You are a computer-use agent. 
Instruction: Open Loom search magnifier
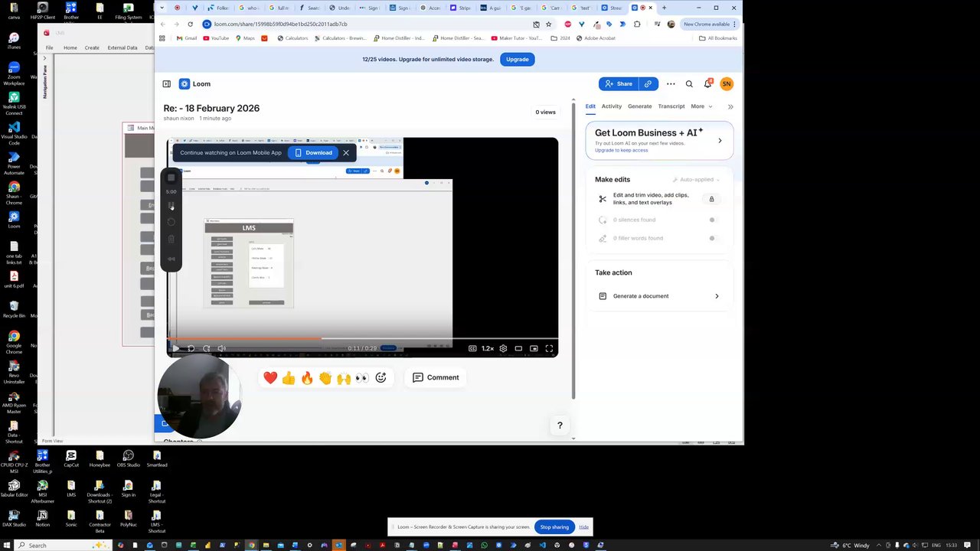click(689, 84)
